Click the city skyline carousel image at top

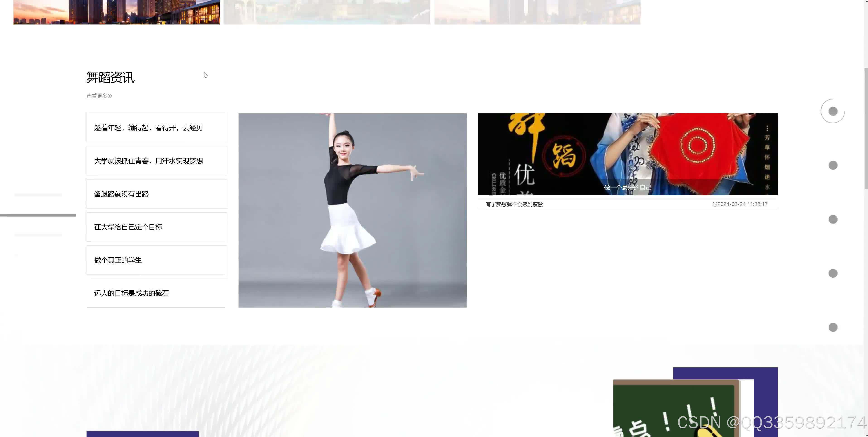coord(116,12)
